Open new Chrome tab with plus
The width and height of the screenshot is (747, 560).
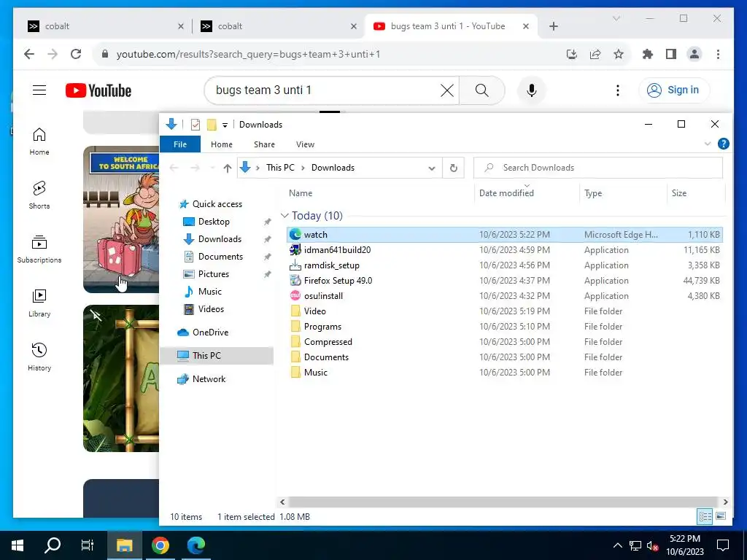(554, 26)
